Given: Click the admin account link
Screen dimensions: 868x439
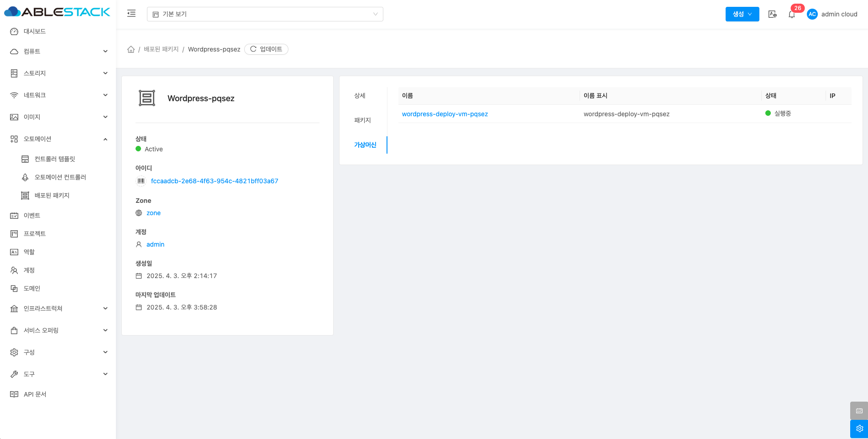Looking at the screenshot, I should pyautogui.click(x=155, y=244).
